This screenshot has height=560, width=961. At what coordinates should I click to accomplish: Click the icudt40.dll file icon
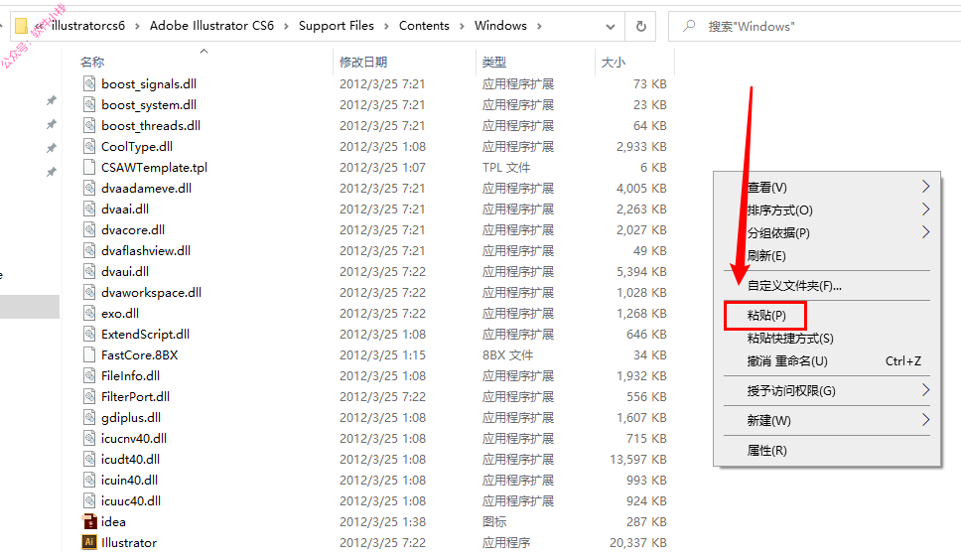coord(89,459)
